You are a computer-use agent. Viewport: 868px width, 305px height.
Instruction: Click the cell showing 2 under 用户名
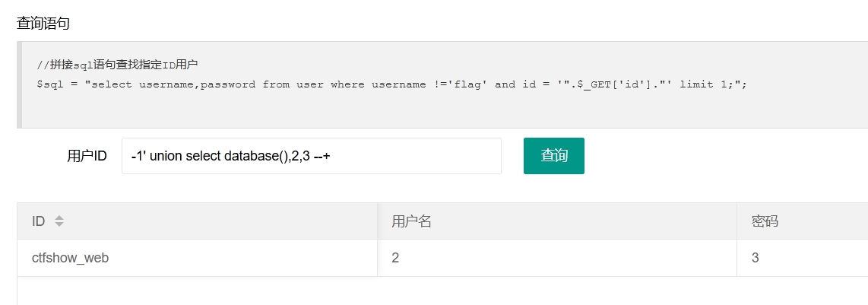557,258
